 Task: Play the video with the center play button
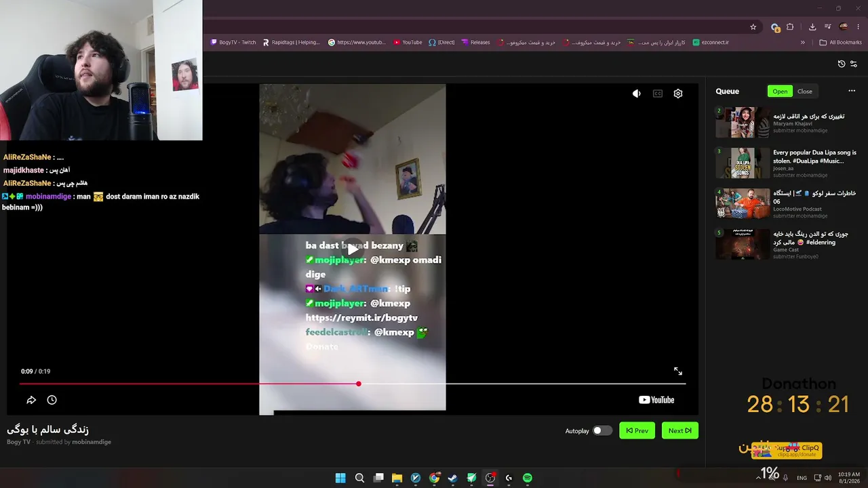click(x=353, y=248)
